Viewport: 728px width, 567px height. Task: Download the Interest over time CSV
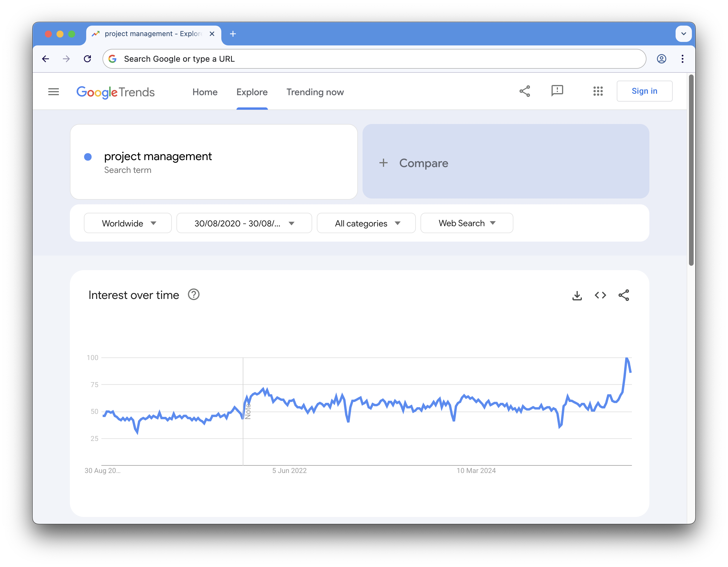click(577, 295)
